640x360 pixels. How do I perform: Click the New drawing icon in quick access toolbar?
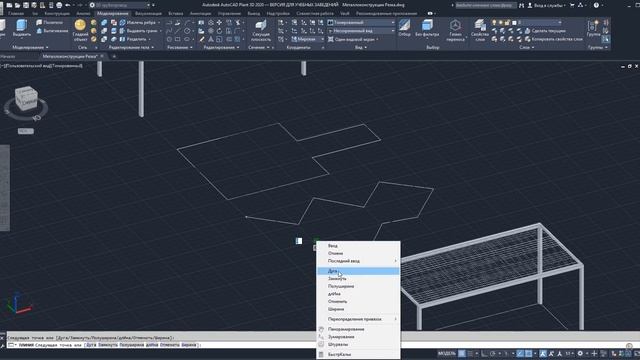coord(9,5)
